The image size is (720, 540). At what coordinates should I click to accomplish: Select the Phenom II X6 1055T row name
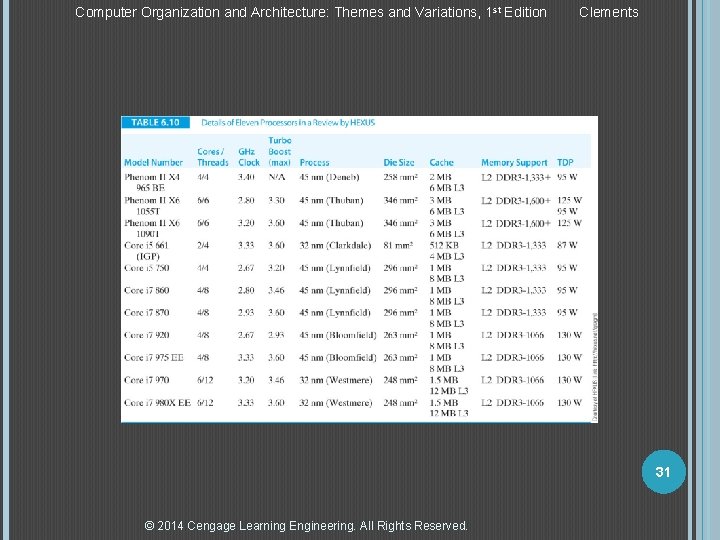pos(152,206)
